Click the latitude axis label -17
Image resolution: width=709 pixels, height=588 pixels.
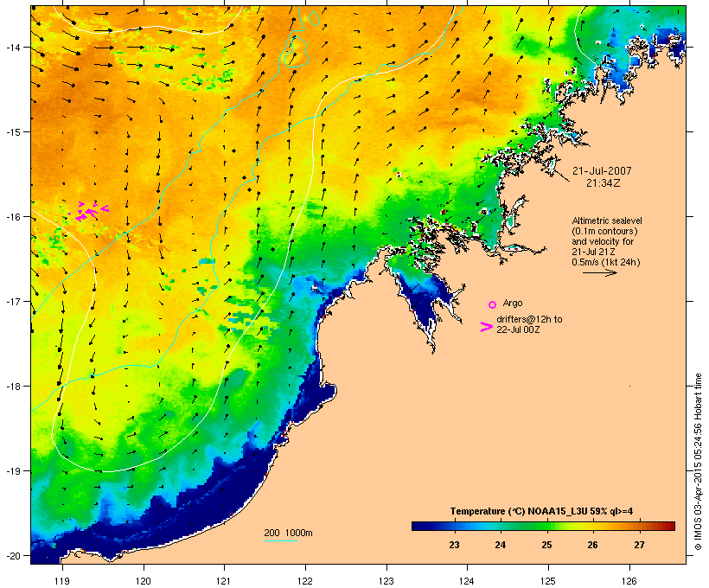coord(13,301)
